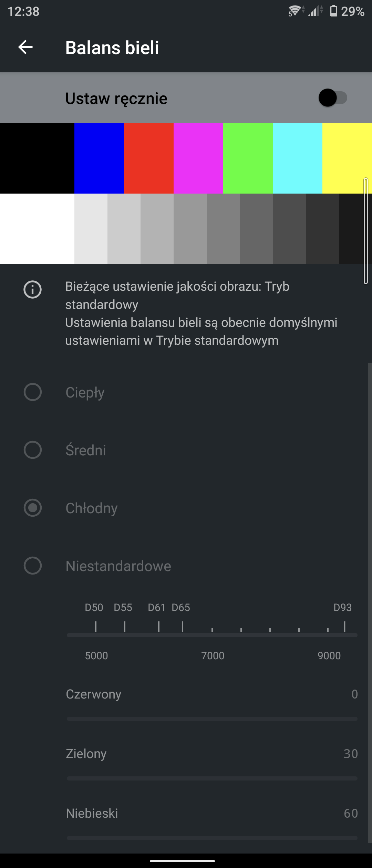
Task: Click the Zielony slider track
Action: (212, 778)
